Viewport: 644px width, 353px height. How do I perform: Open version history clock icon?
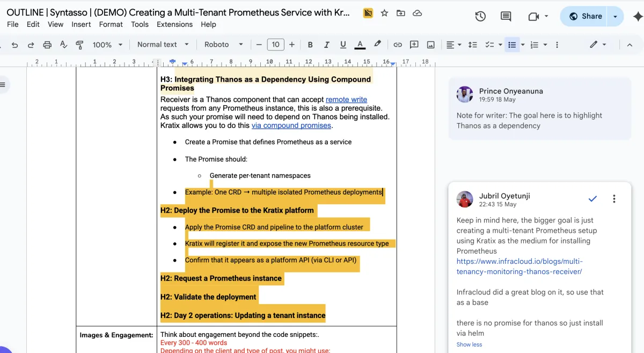coord(480,16)
